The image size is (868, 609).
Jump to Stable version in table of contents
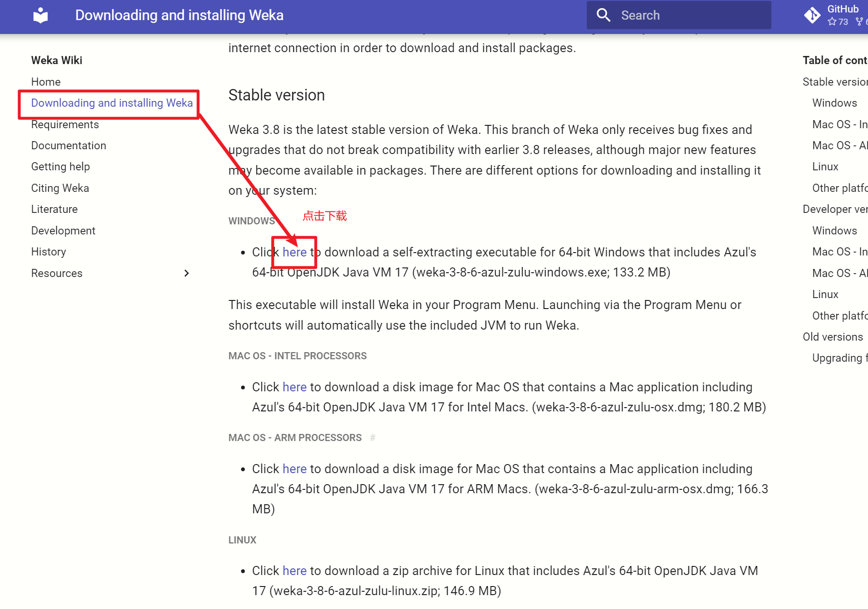[835, 82]
